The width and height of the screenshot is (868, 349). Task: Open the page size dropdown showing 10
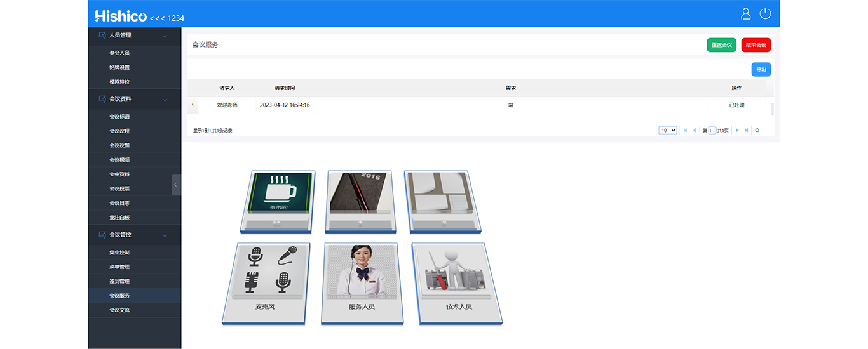[668, 130]
